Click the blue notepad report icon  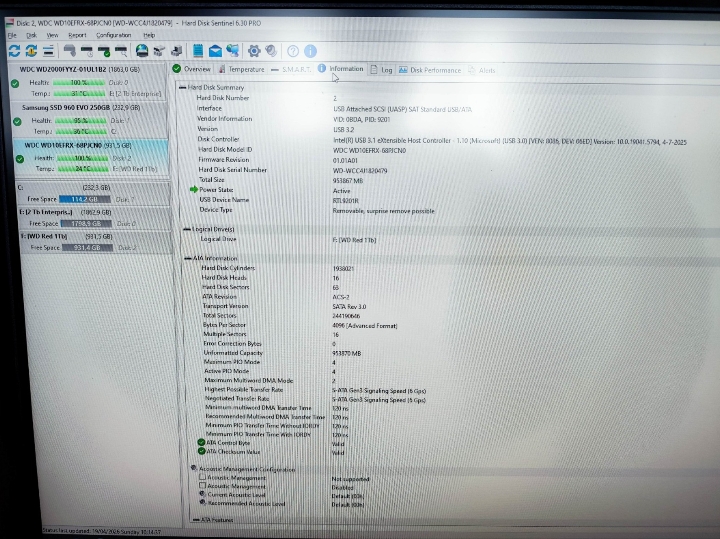tap(198, 51)
